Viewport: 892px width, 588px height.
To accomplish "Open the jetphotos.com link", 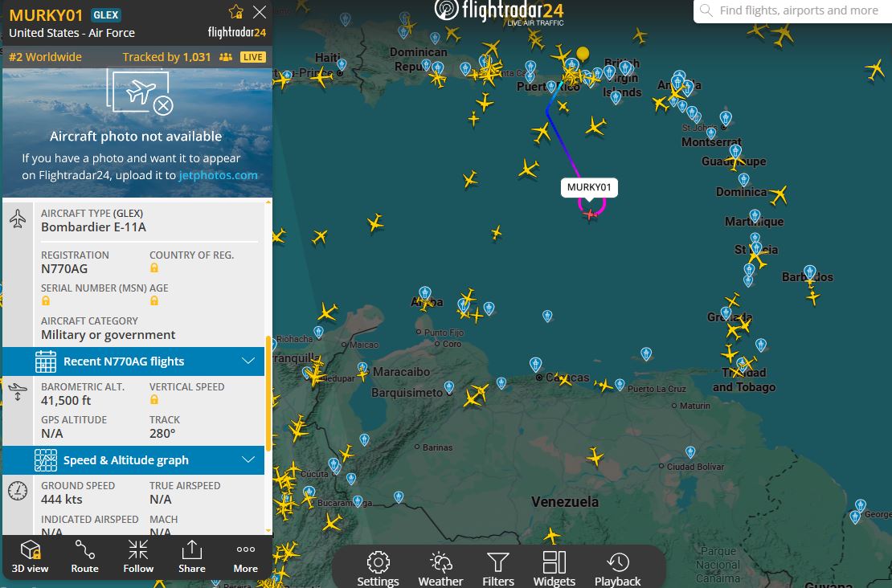I will (x=218, y=175).
